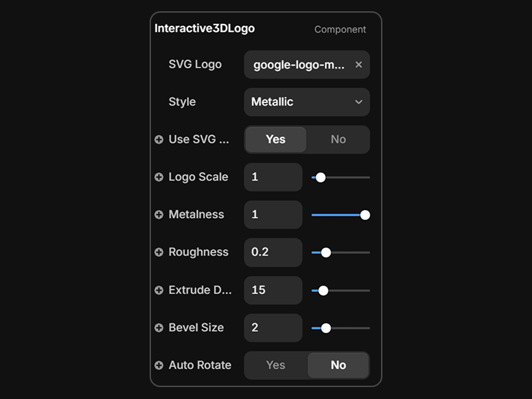Click the Metalness slider handle
Viewport: 532px width, 399px height.
tap(365, 215)
